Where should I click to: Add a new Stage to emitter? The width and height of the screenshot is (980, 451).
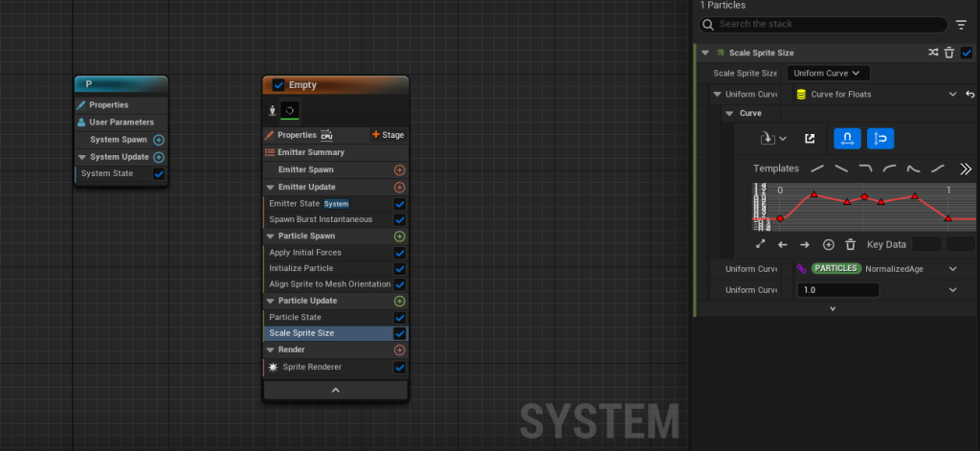pos(388,135)
